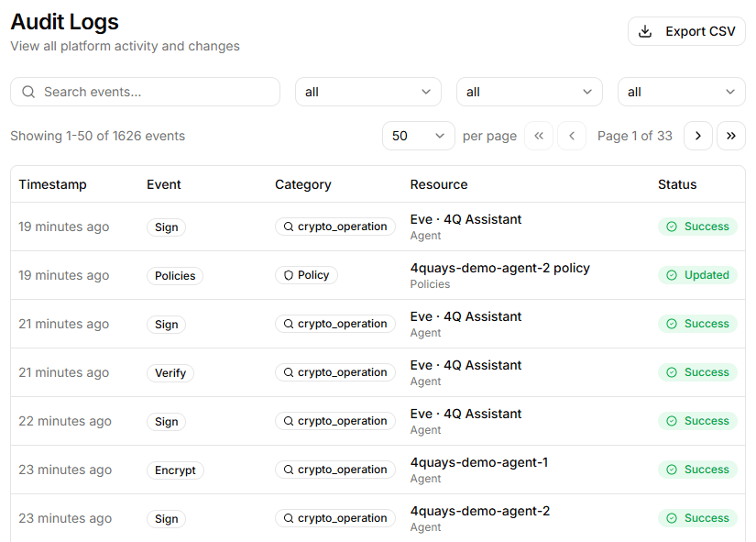
Task: Select the Sign badge in the 21 minutes ago row
Action: (167, 325)
